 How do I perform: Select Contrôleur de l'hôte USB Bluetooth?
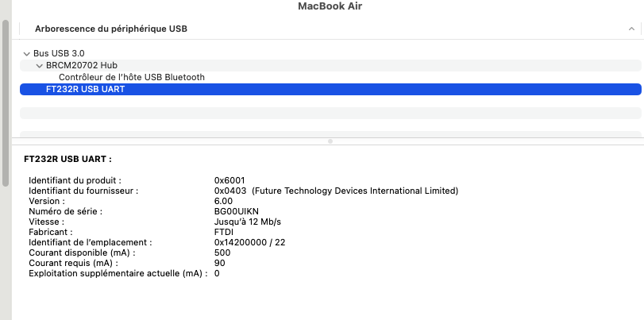coord(132,77)
